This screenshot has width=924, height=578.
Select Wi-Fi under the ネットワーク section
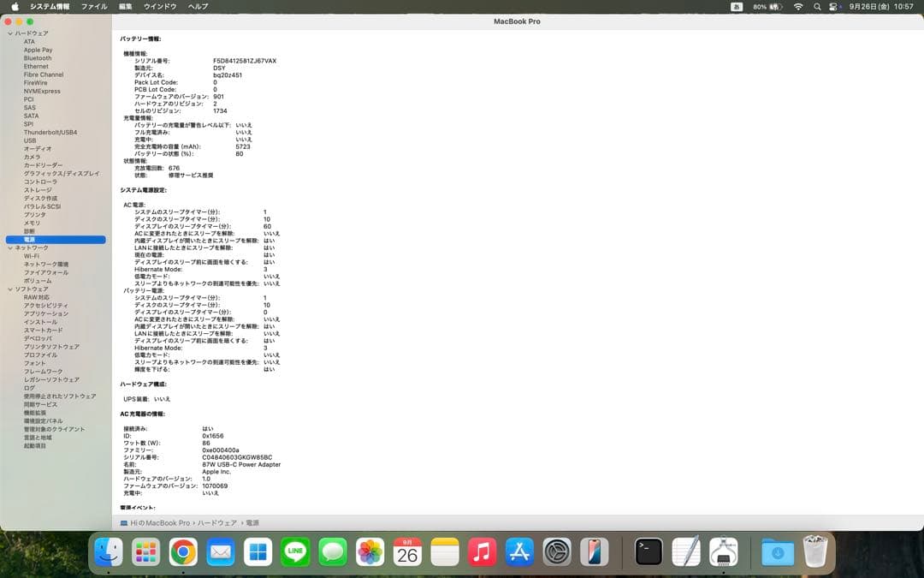pyautogui.click(x=33, y=256)
